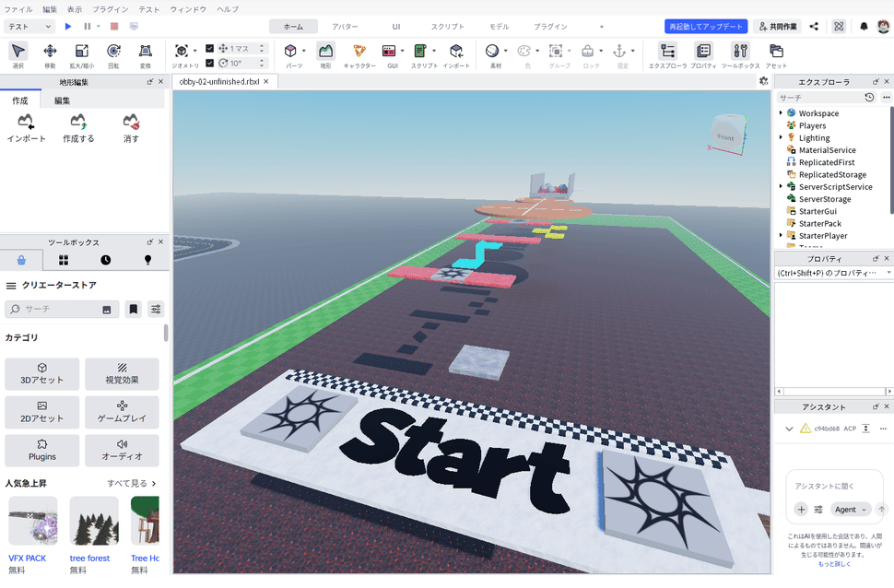Open the Agent mode dropdown in Assistant
This screenshot has height=588, width=894.
851,510
